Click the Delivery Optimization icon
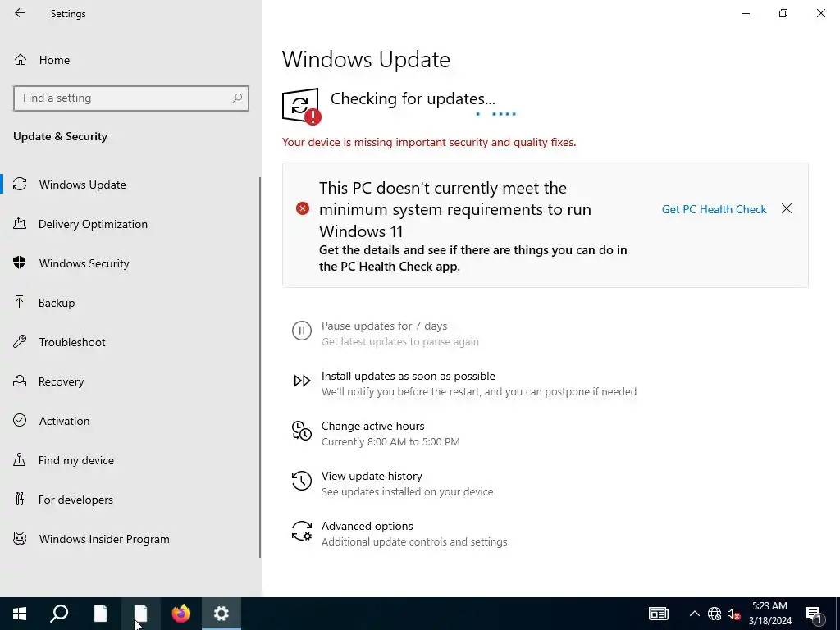Viewport: 840px width, 630px height. [20, 224]
